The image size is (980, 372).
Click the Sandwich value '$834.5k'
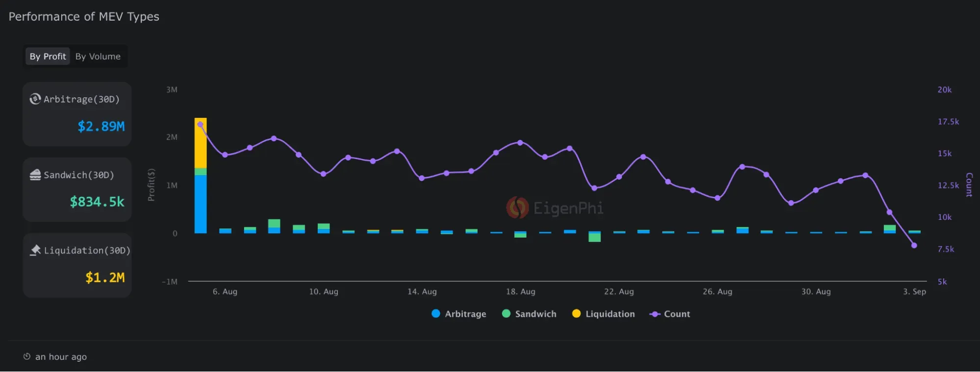pos(97,202)
